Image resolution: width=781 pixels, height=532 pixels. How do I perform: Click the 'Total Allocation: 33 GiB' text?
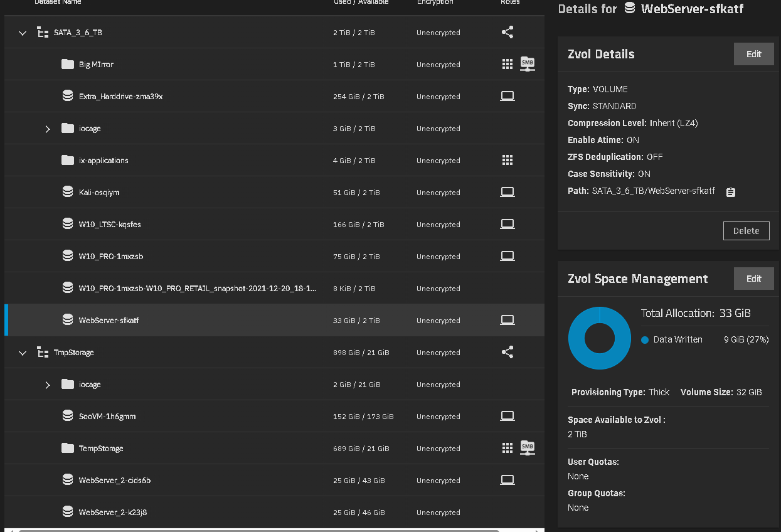(696, 313)
